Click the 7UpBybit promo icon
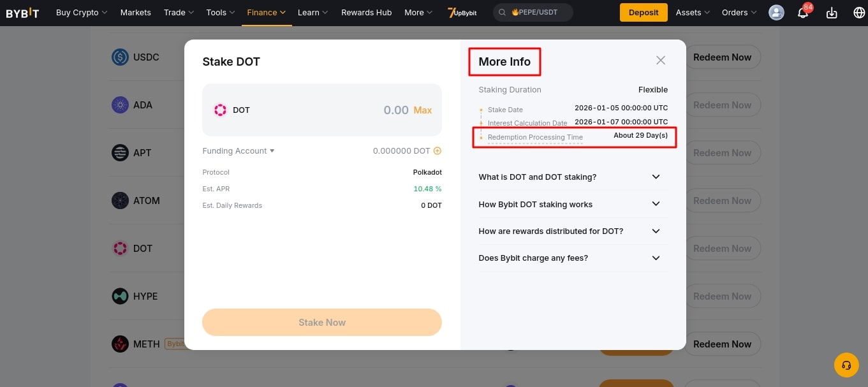Image resolution: width=868 pixels, height=387 pixels. point(462,12)
